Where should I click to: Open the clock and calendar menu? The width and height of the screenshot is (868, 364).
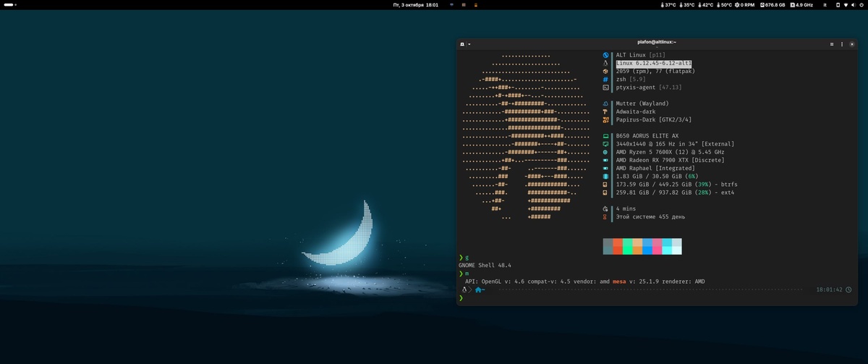(415, 5)
